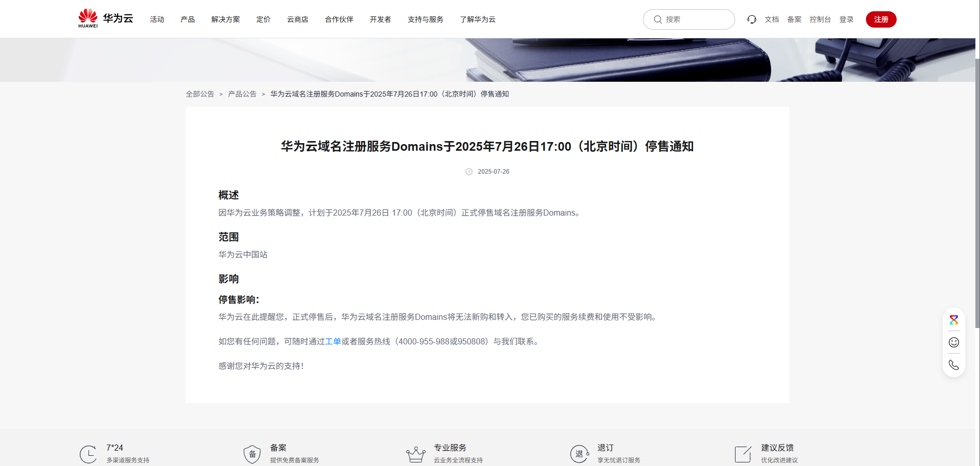Go to 全部公告 via breadcrumb
The height and width of the screenshot is (466, 980).
click(x=199, y=94)
